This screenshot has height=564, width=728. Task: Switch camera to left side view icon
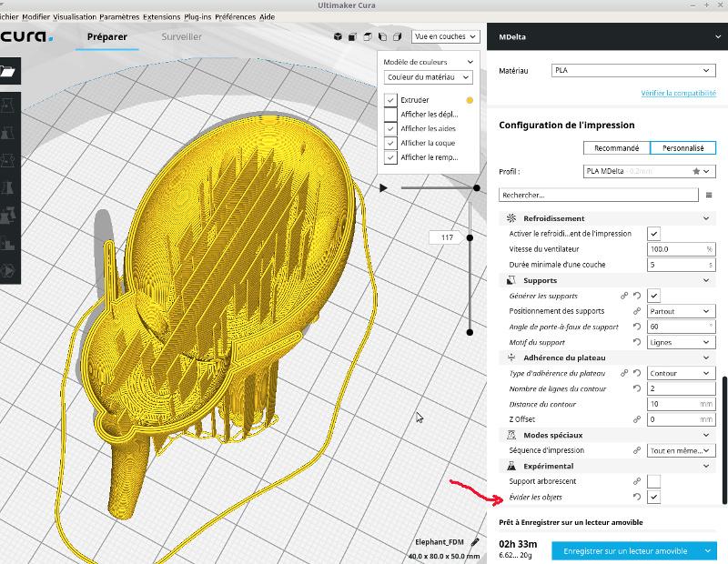point(382,36)
